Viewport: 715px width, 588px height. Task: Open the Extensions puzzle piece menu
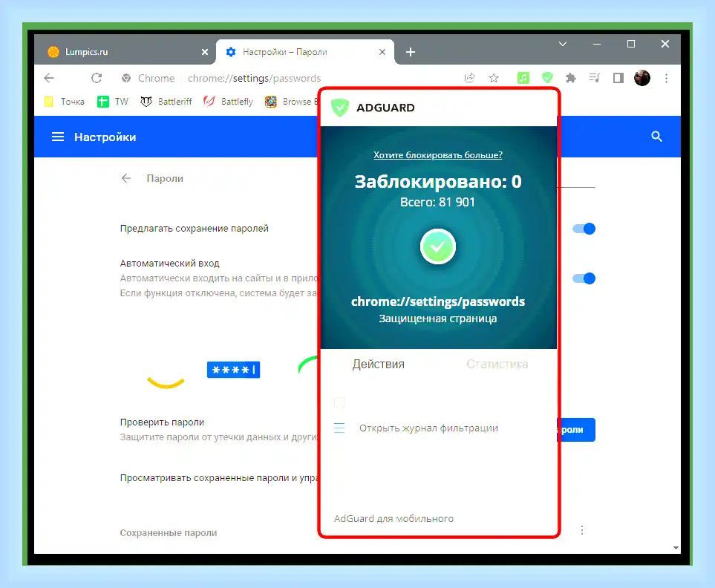click(571, 79)
